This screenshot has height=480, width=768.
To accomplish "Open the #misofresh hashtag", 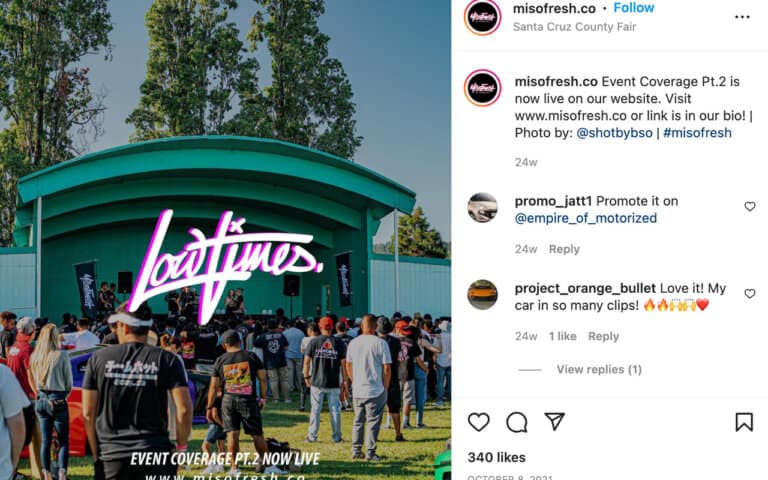I will 697,133.
